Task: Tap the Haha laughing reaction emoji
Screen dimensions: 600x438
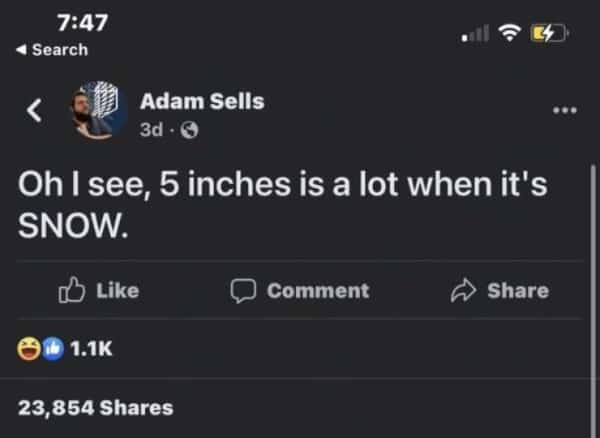Action: coord(28,349)
